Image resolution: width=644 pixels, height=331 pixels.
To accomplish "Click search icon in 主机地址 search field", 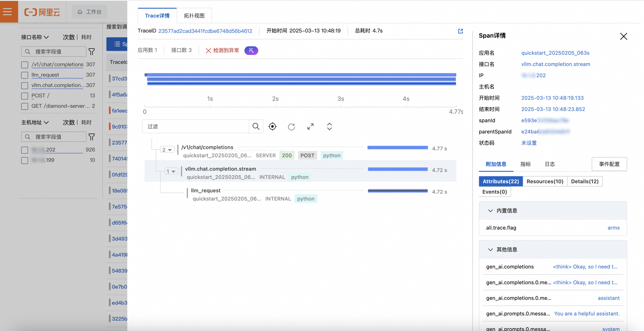I will [28, 137].
